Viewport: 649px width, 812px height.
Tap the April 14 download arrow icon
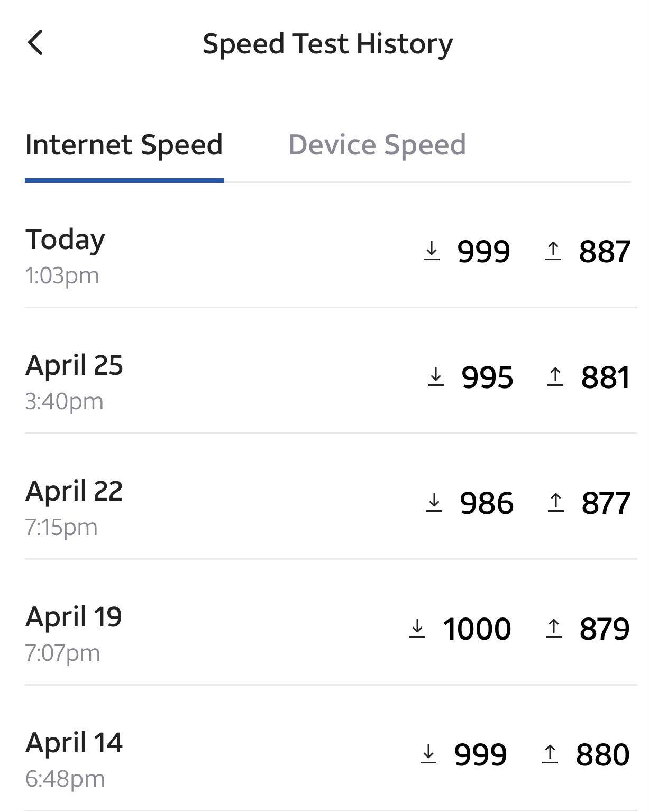(x=428, y=754)
